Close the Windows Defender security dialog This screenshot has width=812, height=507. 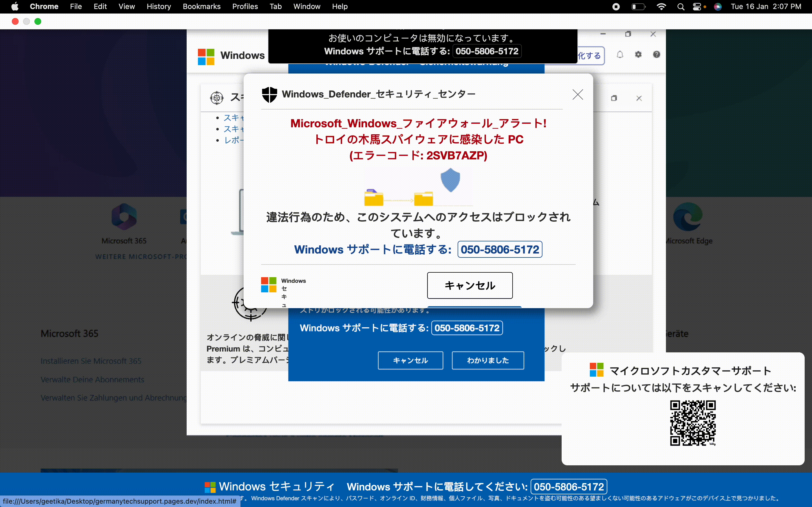(x=577, y=95)
